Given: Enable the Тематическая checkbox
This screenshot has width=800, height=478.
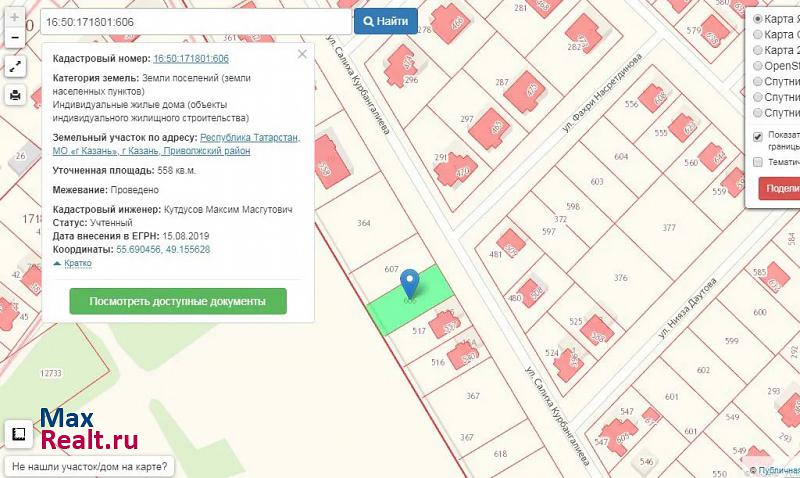Looking at the screenshot, I should point(757,162).
